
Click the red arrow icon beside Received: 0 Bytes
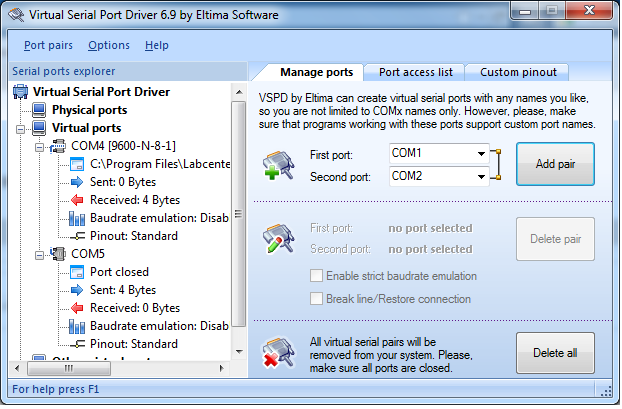click(77, 308)
